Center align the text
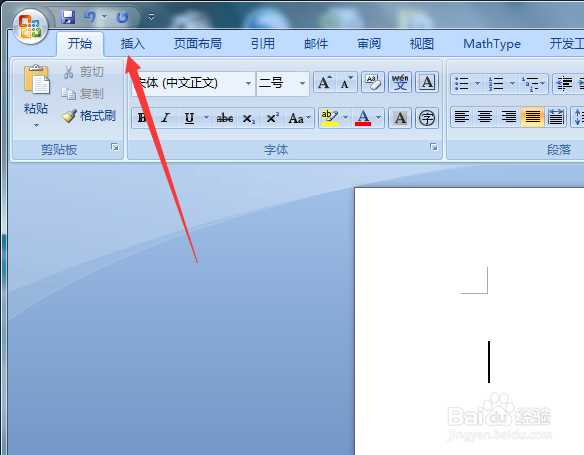 tap(485, 117)
